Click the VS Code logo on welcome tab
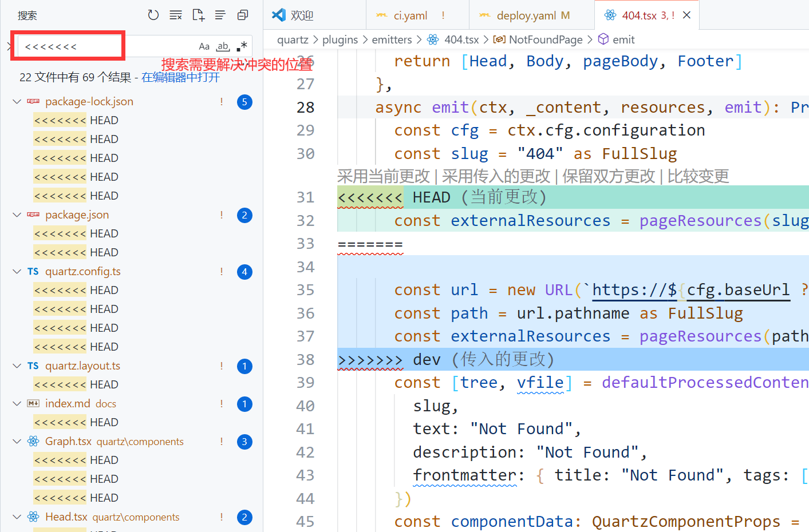 pyautogui.click(x=279, y=15)
